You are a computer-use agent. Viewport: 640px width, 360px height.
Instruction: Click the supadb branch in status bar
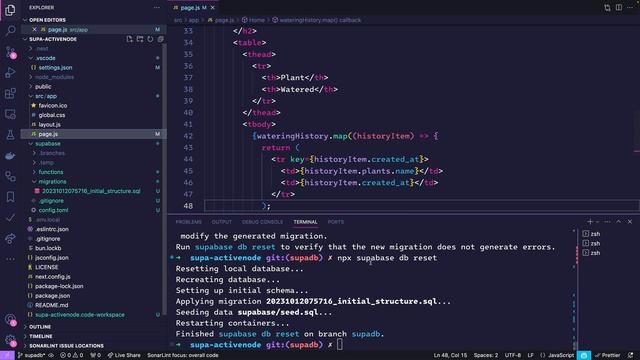(31, 356)
